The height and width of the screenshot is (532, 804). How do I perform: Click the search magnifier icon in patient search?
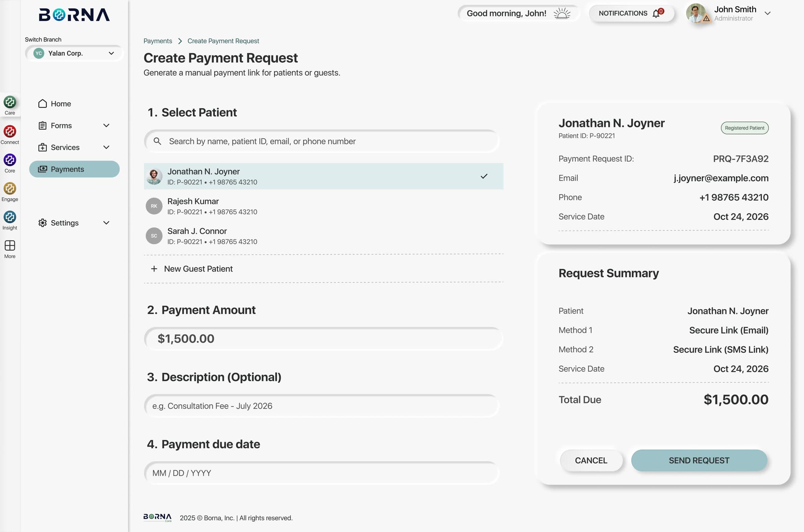tap(157, 141)
